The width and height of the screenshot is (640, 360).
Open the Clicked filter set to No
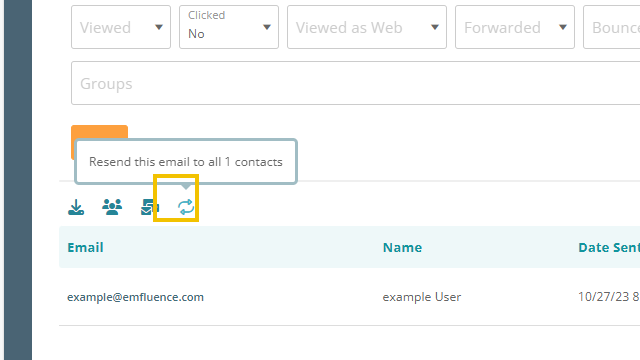(x=229, y=27)
